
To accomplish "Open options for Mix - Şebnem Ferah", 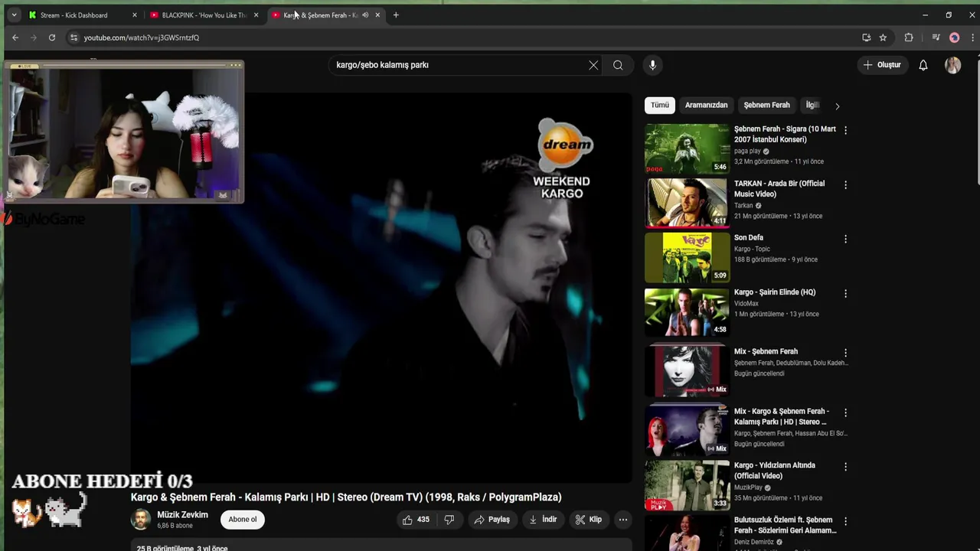I will click(845, 353).
